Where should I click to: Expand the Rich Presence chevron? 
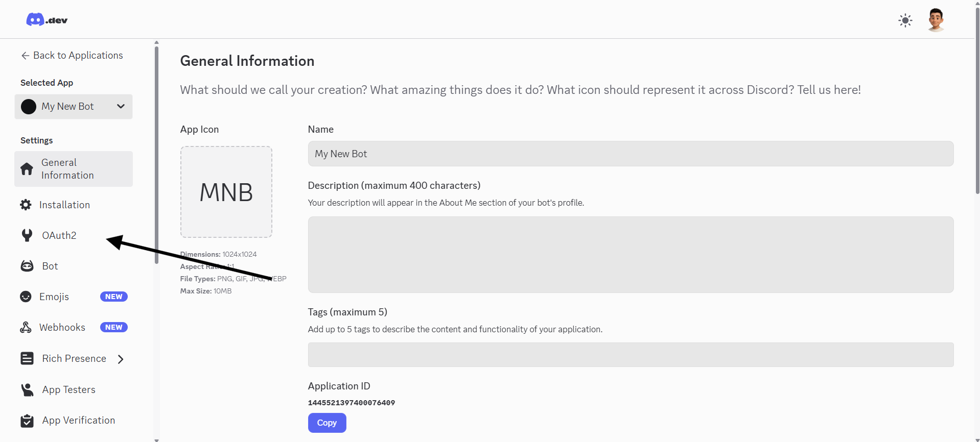pyautogui.click(x=121, y=359)
